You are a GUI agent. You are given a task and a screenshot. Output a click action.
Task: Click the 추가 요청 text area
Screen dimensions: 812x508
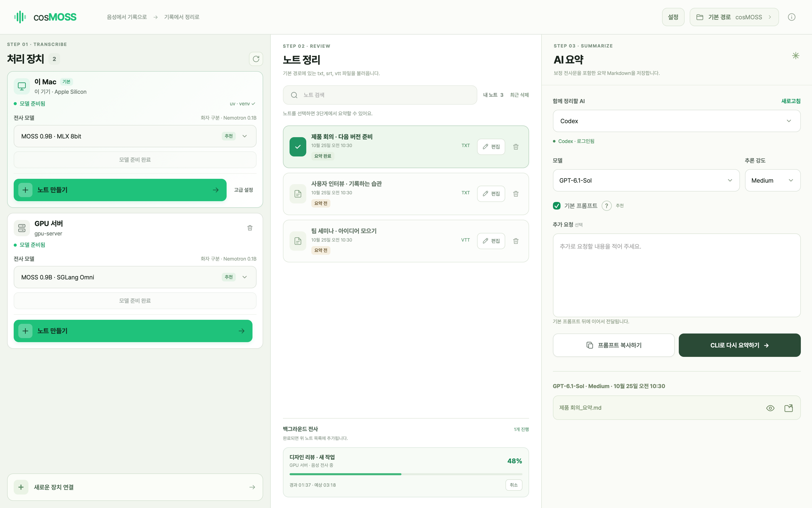point(676,275)
